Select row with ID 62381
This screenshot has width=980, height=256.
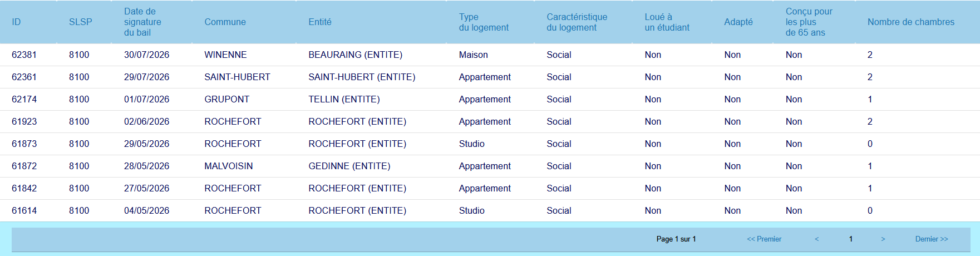(x=490, y=55)
